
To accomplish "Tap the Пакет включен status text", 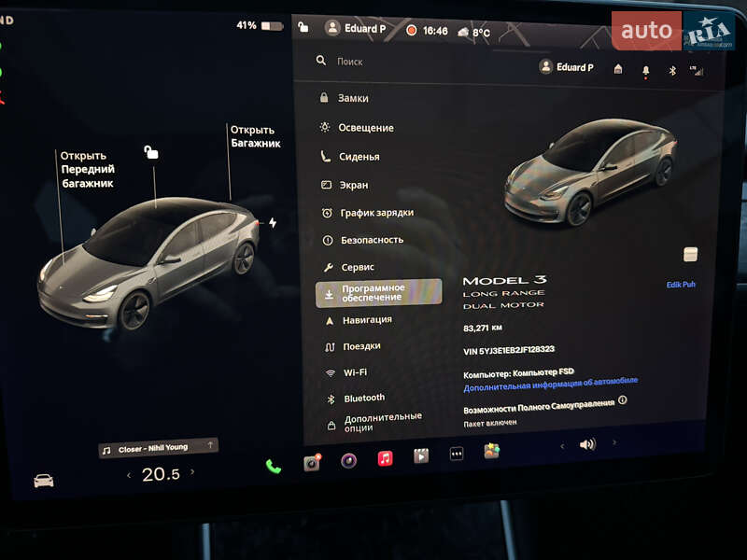I will [x=489, y=423].
